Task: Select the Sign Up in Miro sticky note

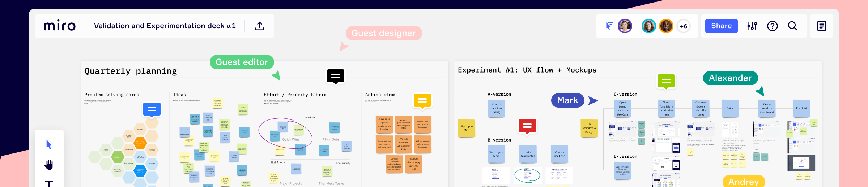Action: click(467, 128)
